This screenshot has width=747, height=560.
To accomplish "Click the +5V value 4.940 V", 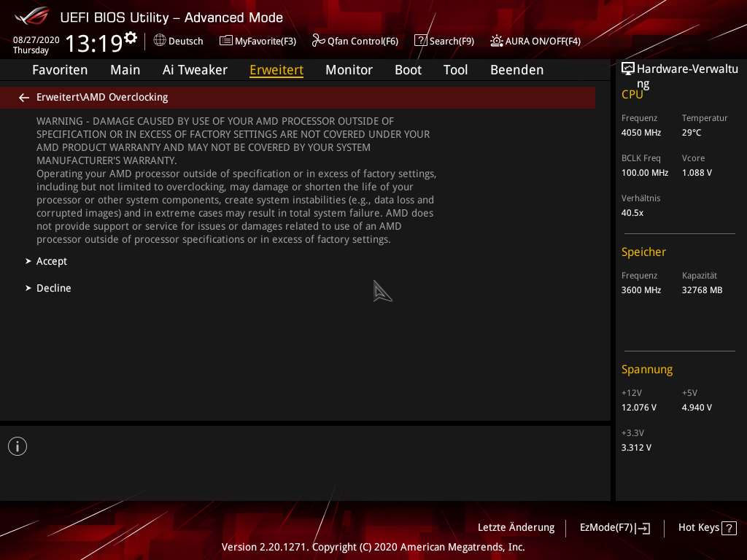I will click(x=697, y=408).
